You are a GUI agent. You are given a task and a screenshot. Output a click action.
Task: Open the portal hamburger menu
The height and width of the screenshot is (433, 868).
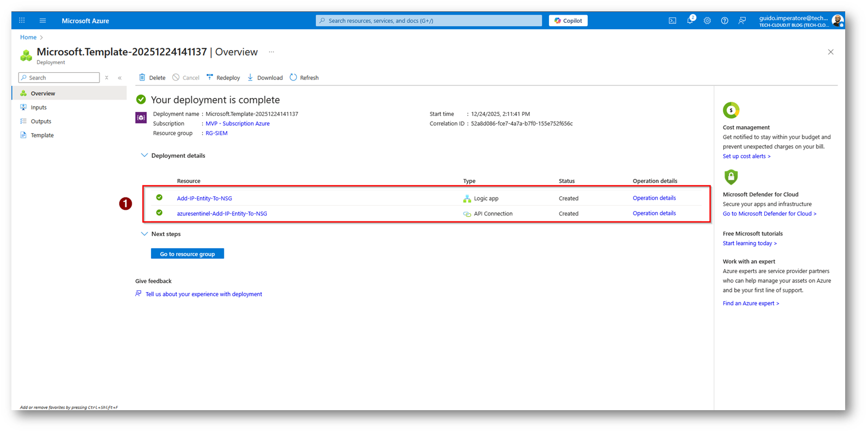point(42,21)
